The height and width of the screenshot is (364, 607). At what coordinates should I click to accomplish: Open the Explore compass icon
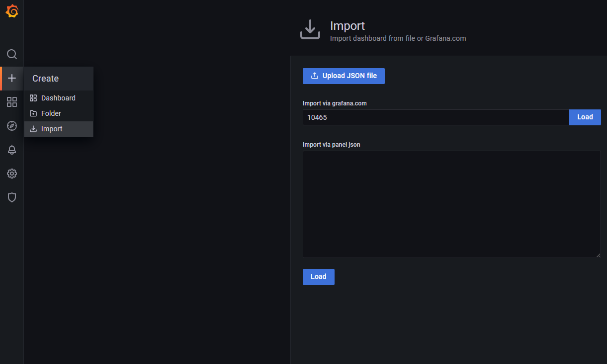[x=12, y=126]
